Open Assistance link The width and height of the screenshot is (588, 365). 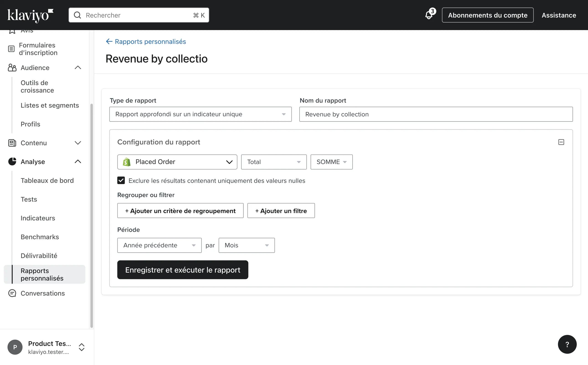pyautogui.click(x=559, y=15)
